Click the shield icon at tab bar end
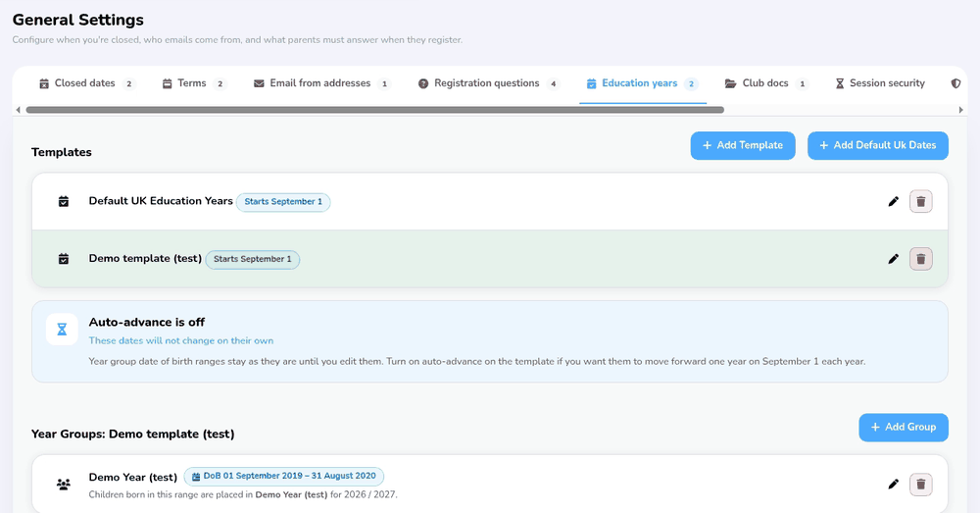980x513 pixels. (955, 83)
